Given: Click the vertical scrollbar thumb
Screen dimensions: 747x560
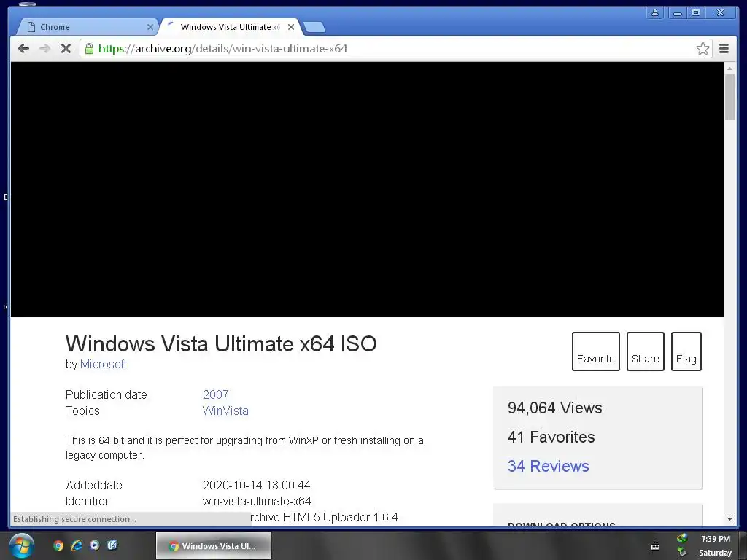Looking at the screenshot, I should click(x=729, y=97).
